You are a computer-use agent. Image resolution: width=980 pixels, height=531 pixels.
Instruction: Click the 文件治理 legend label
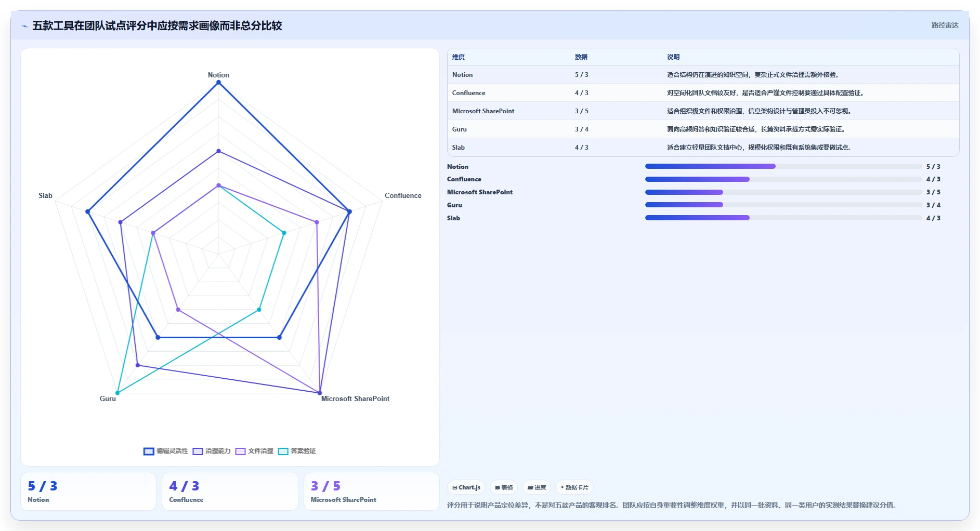pos(260,451)
